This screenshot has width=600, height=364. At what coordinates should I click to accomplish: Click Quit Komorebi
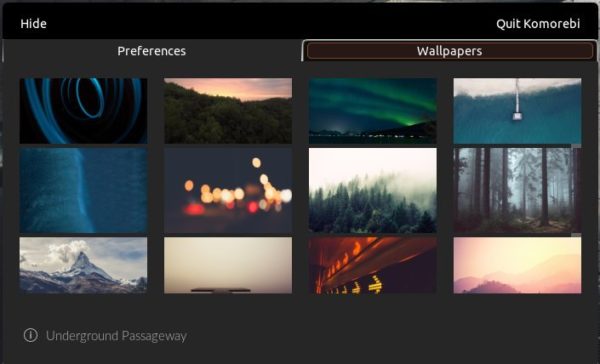(x=538, y=24)
